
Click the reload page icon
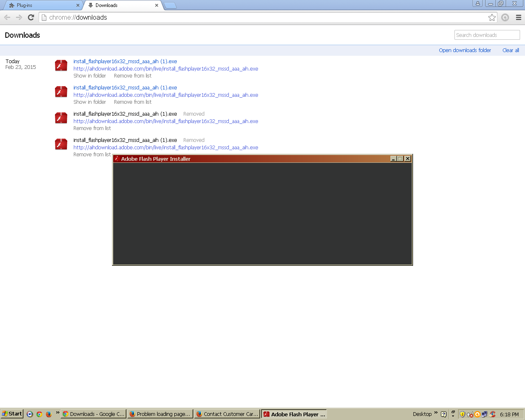(30, 18)
